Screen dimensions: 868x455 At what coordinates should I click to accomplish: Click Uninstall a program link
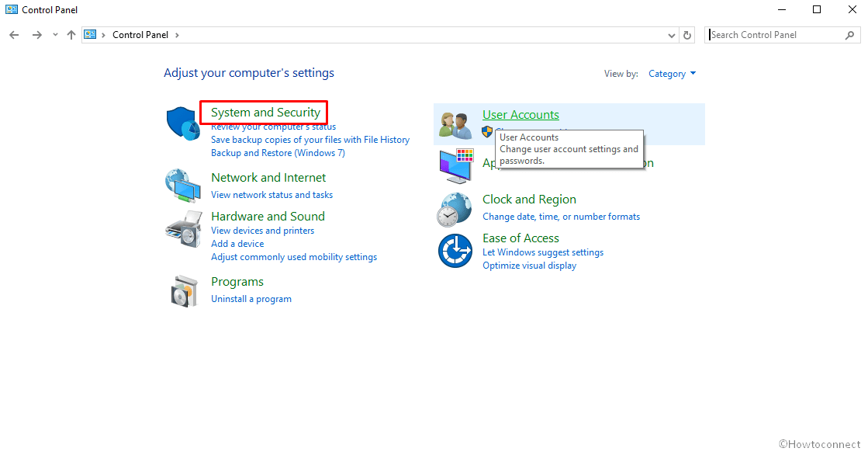[x=251, y=299]
